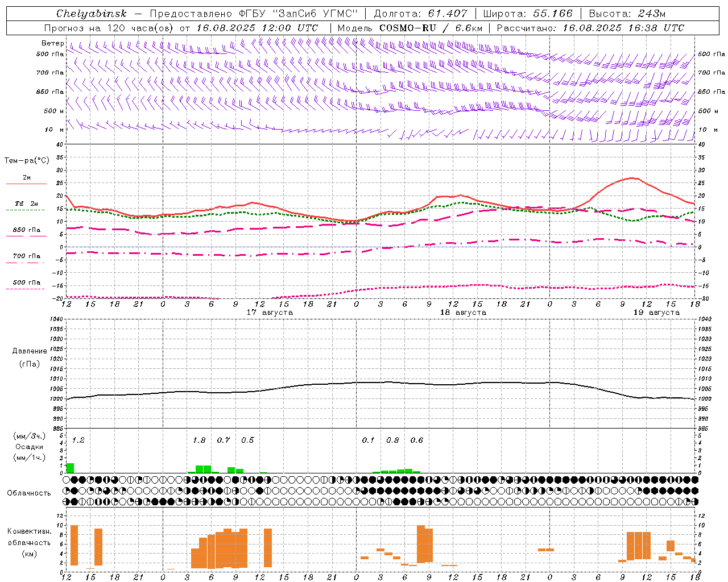Click the 850 гПа wind level on right axis

tap(712, 92)
